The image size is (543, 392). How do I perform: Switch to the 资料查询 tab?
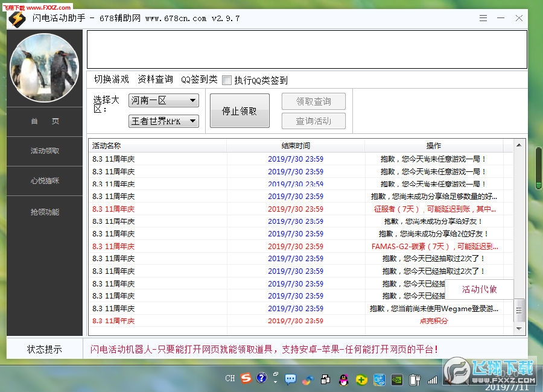[x=155, y=79]
